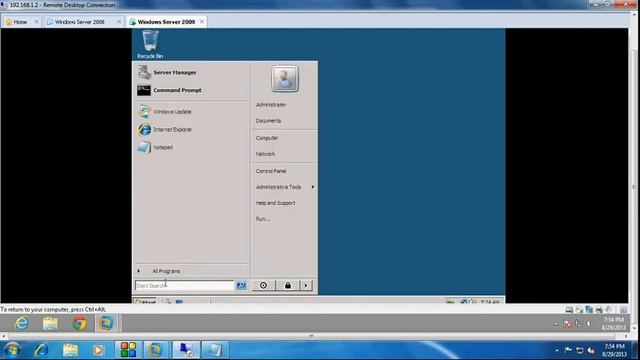Choose Run... in the Start menu
Image resolution: width=640 pixels, height=360 pixels.
pyautogui.click(x=263, y=219)
